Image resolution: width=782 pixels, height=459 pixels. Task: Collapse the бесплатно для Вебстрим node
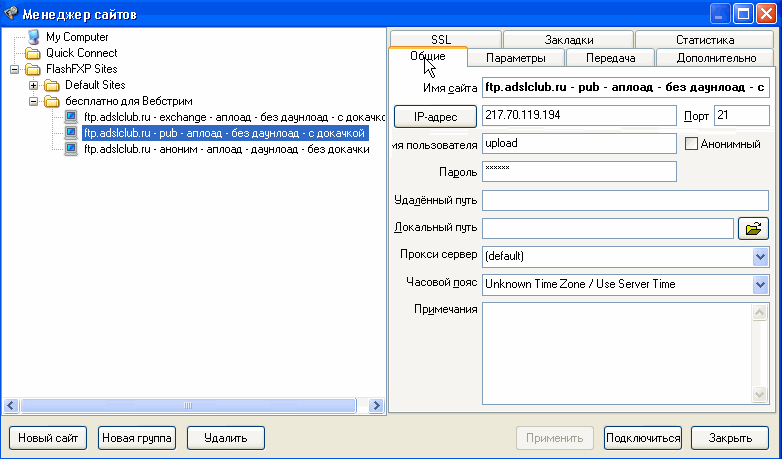pos(33,101)
